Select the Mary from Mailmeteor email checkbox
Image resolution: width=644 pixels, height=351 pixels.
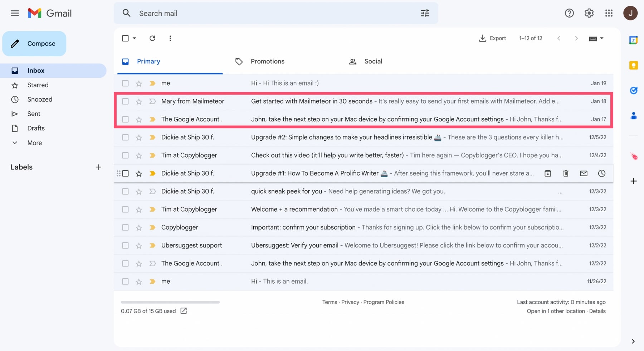click(125, 101)
